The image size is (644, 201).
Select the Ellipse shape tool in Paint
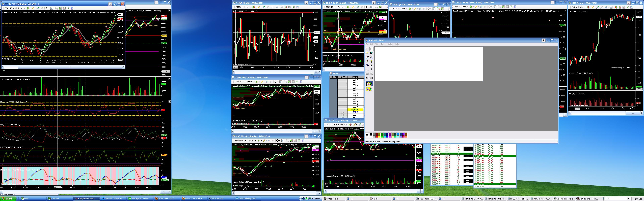click(367, 78)
